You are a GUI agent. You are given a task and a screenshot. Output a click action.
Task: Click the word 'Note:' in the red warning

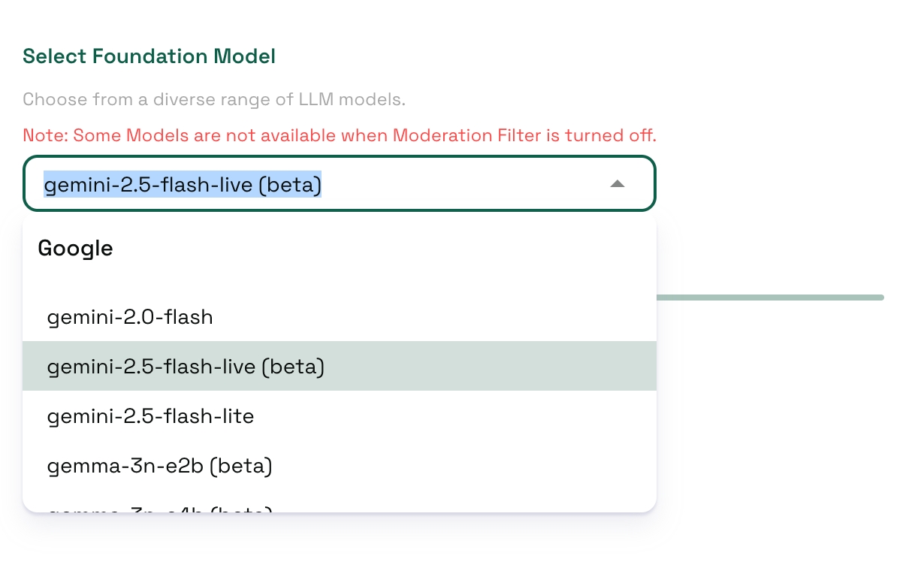tap(45, 136)
